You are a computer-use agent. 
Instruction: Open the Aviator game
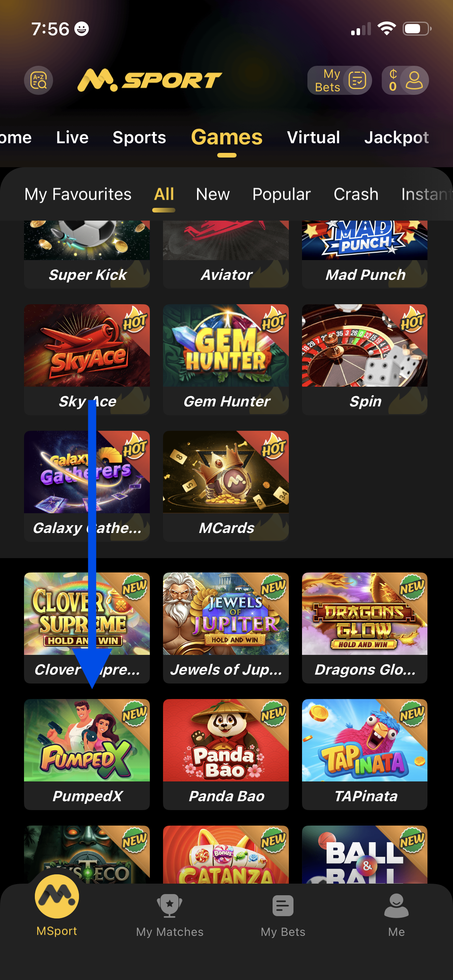point(226,254)
